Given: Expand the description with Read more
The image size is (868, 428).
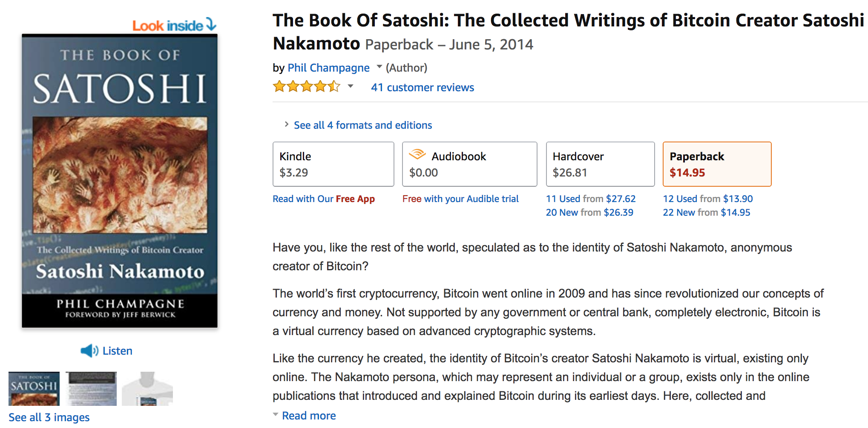Looking at the screenshot, I should coord(309,416).
